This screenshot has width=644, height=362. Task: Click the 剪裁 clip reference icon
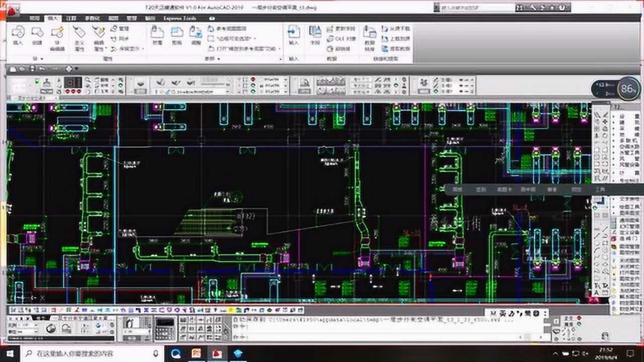[177, 33]
